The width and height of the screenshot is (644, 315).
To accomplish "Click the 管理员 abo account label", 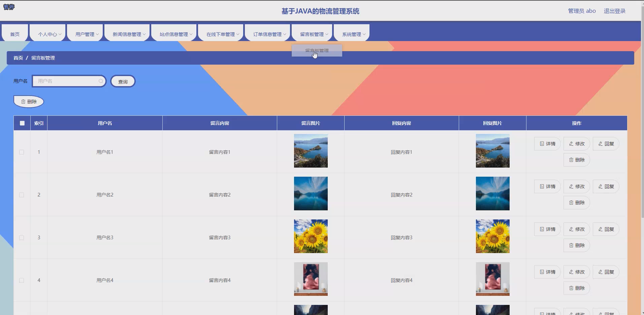I will pos(582,11).
